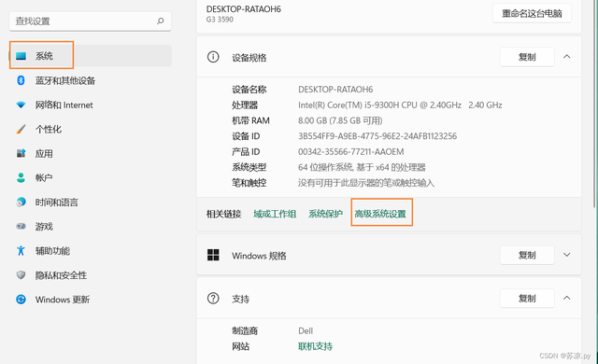Click the gaming controller icon
The width and height of the screenshot is (598, 364).
point(21,226)
